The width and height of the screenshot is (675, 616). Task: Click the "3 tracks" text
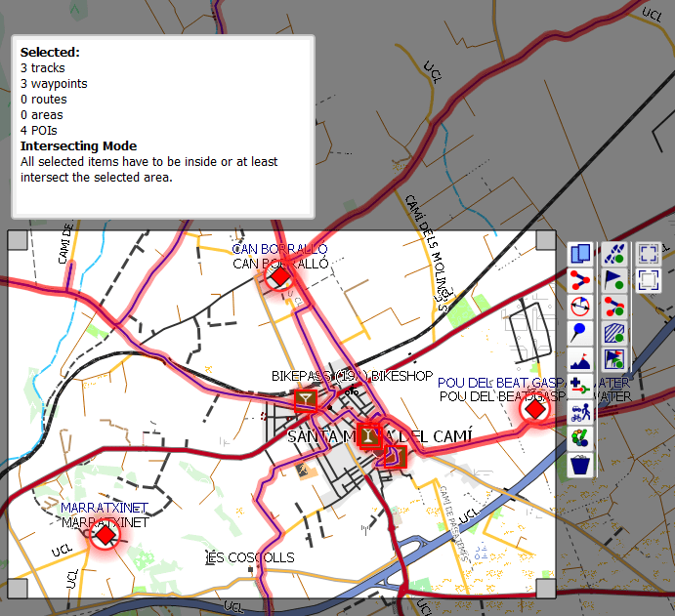point(43,68)
